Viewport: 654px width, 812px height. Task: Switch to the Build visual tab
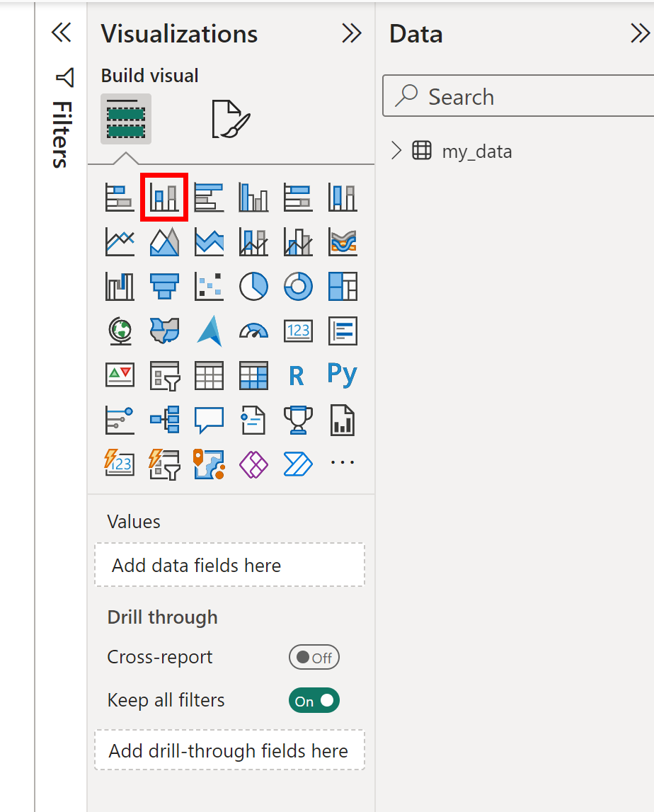pyautogui.click(x=125, y=118)
